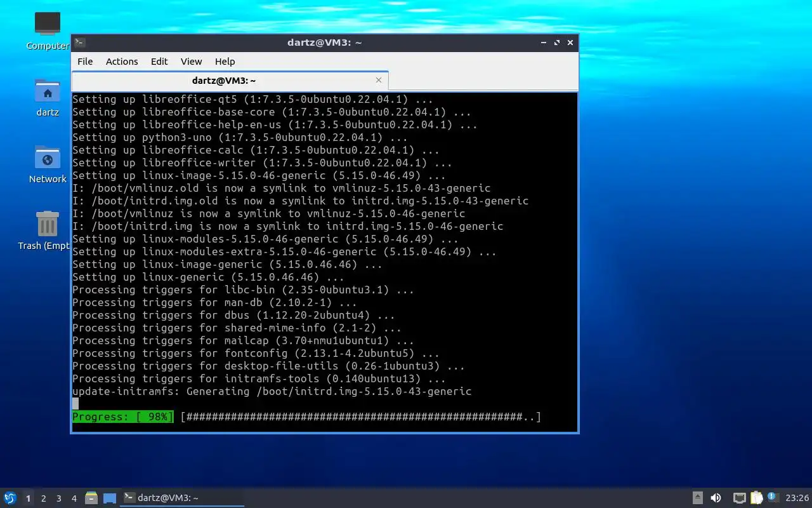Click 'Processing triggers for mailcap' line
The image size is (812, 508).
[x=243, y=340]
